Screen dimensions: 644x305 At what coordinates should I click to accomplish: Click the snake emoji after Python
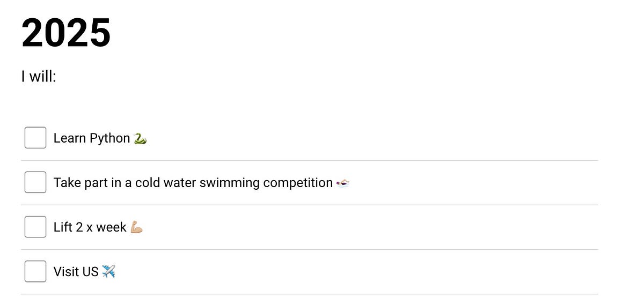tap(140, 138)
